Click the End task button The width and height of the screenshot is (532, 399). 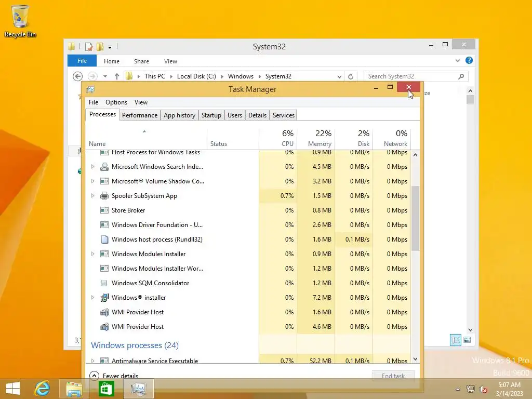tap(393, 376)
